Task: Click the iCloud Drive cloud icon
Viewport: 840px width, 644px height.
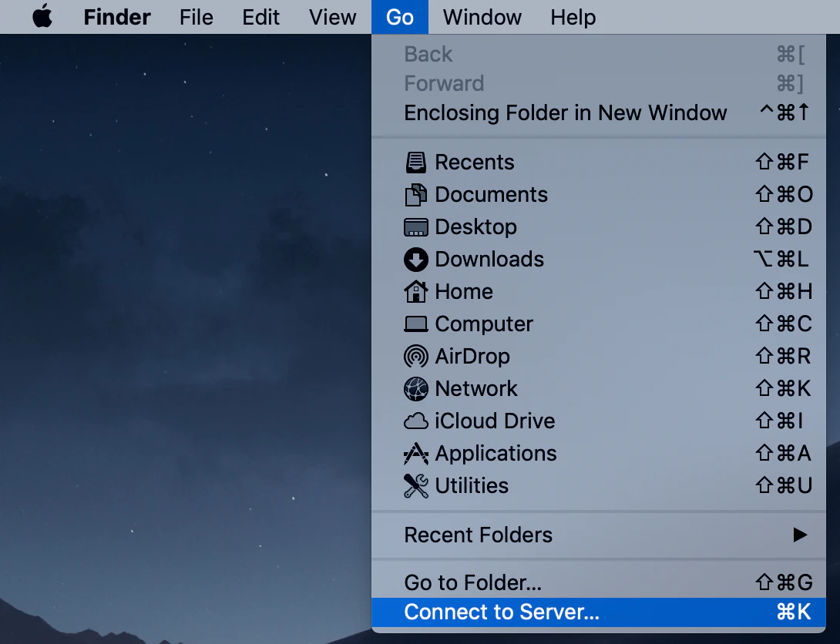Action: 415,421
